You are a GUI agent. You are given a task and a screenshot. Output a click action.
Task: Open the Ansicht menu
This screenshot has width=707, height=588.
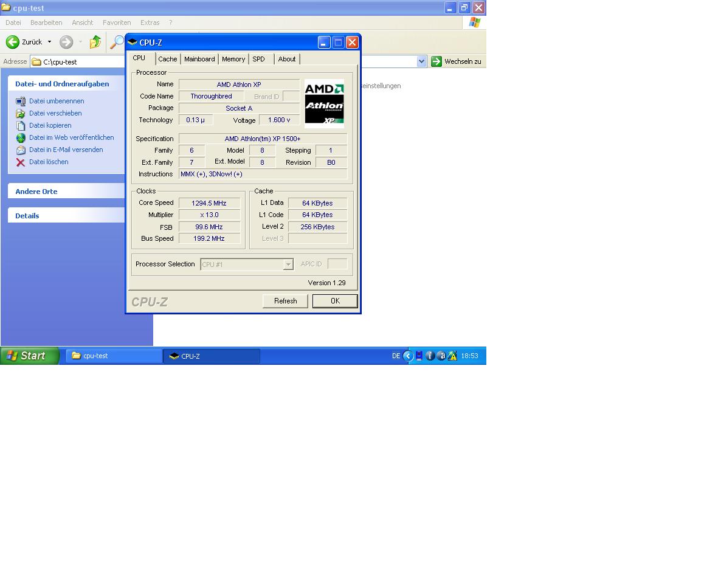pyautogui.click(x=83, y=22)
